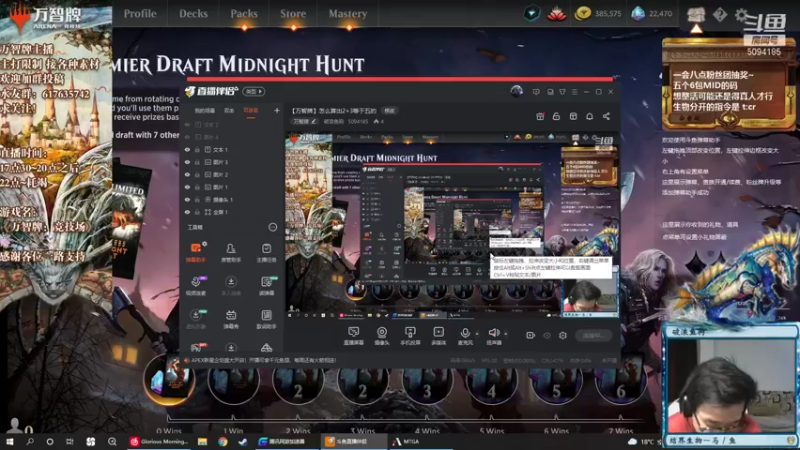The image size is (800, 450).
Task: Add 多媒体 multimedia source
Action: tap(438, 336)
